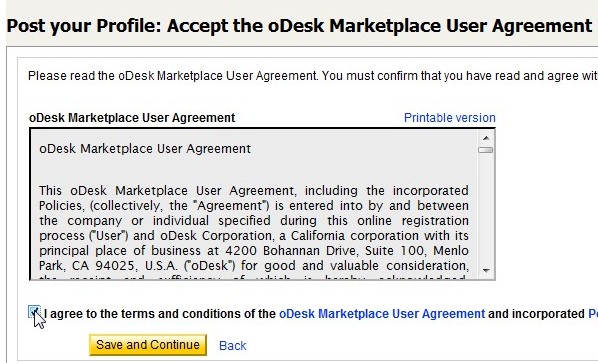Click the Save and Continue button
598x363 pixels.
(x=148, y=345)
